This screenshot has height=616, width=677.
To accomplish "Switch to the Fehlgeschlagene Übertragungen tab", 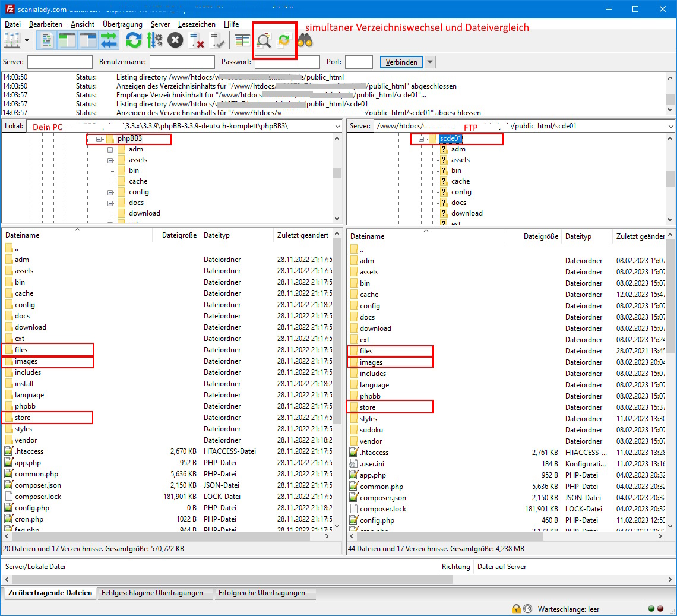I will (152, 593).
